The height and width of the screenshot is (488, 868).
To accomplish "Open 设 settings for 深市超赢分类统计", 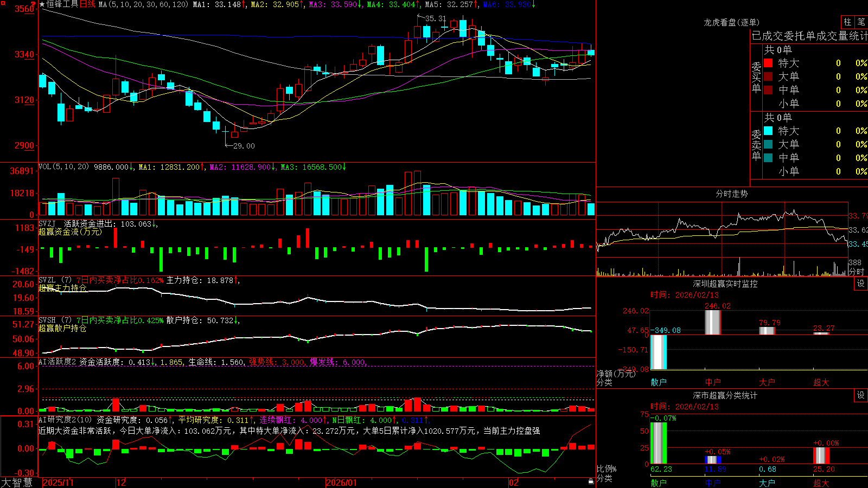I will click(x=861, y=395).
